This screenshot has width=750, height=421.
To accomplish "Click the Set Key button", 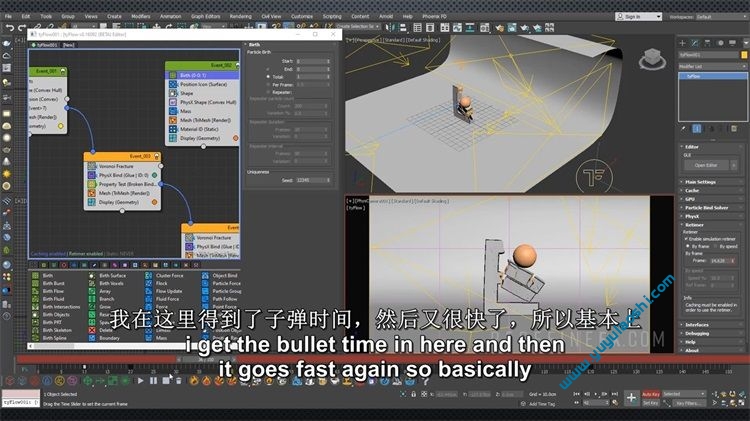I will pos(651,403).
